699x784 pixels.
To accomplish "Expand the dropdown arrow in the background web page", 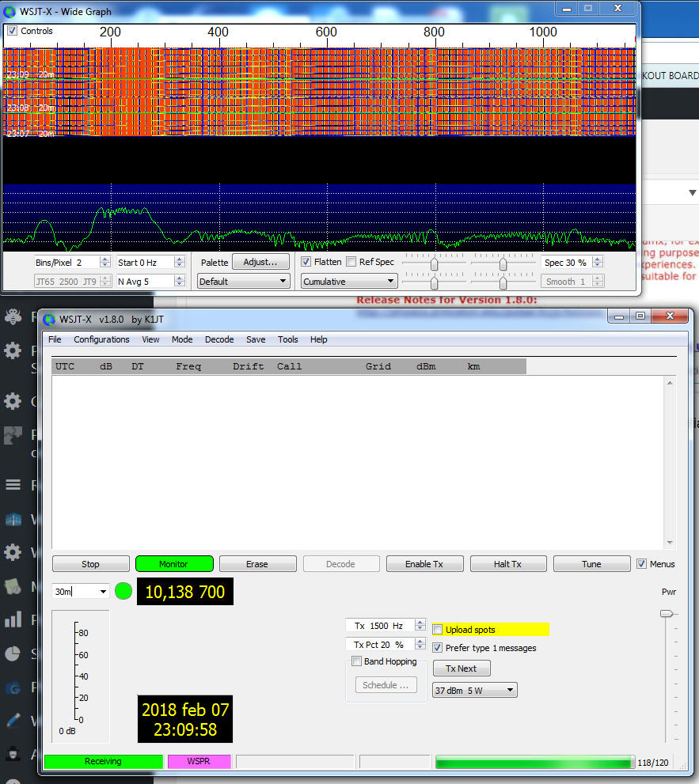I will (693, 192).
